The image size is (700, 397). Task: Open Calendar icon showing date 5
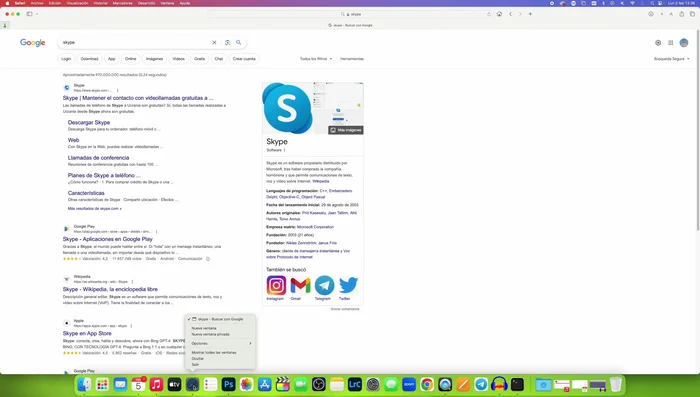point(138,384)
